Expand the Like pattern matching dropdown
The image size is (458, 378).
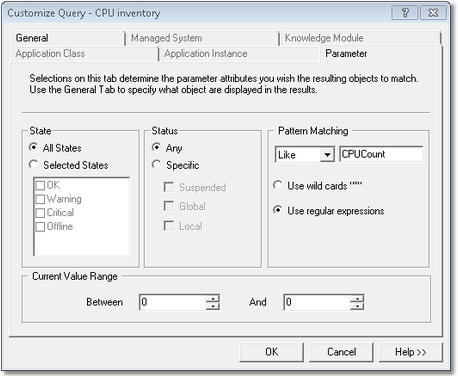(327, 155)
